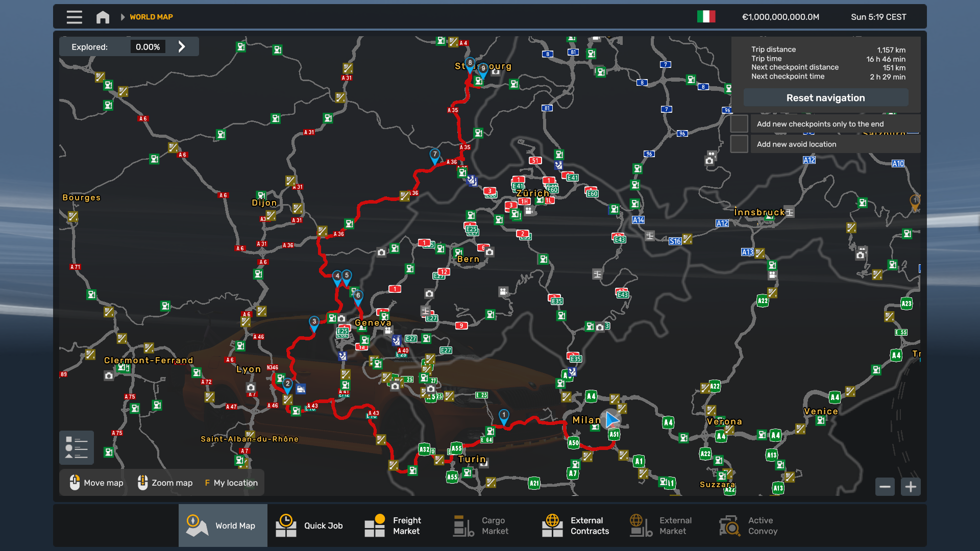Expand the Explored percentage panel arrow
980x551 pixels.
(182, 47)
